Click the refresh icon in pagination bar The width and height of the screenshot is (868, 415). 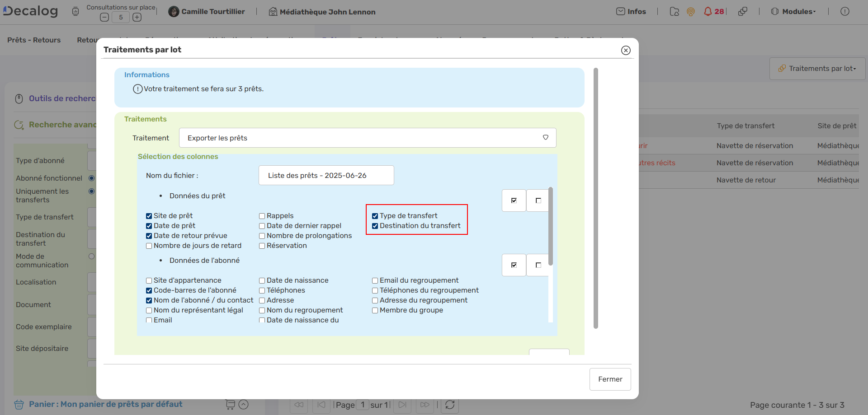450,405
